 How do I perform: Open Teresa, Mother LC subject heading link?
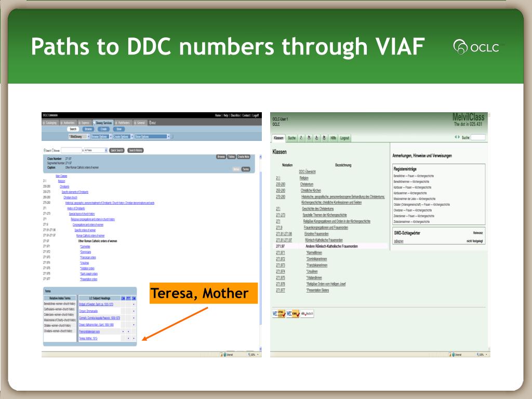(x=88, y=338)
